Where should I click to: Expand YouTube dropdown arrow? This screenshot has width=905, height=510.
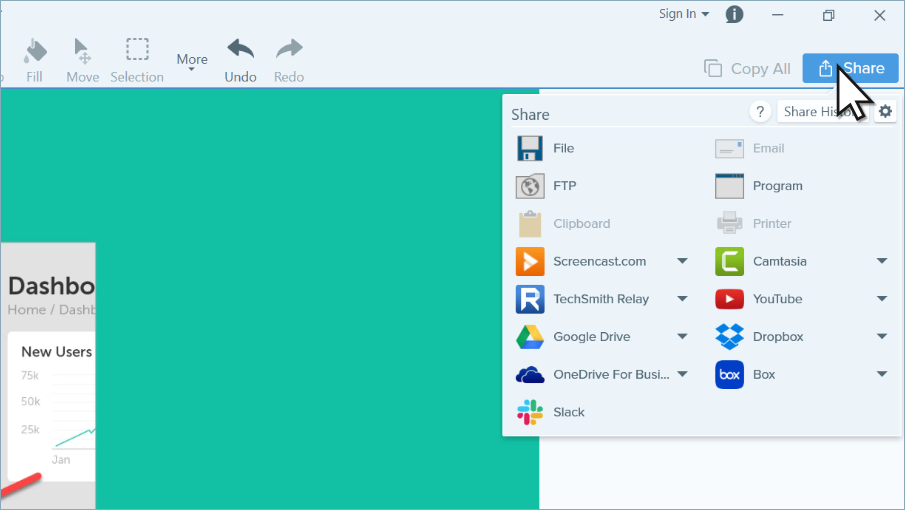point(882,299)
